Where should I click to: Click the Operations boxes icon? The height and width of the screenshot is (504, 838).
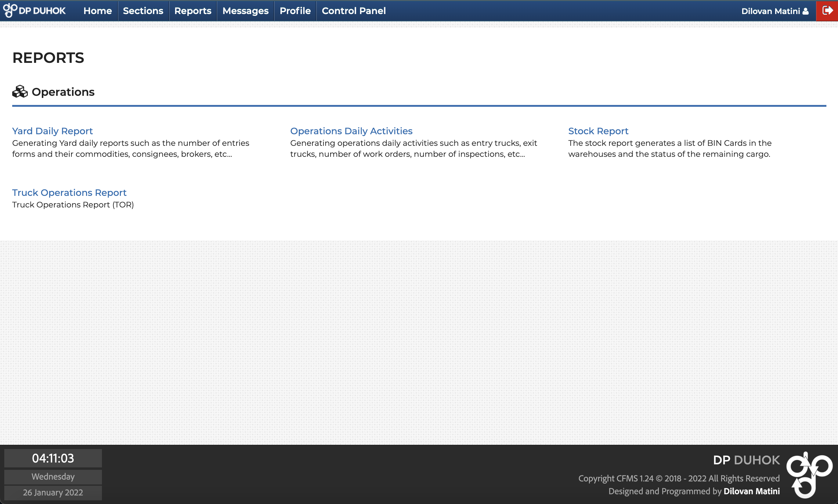(x=20, y=92)
